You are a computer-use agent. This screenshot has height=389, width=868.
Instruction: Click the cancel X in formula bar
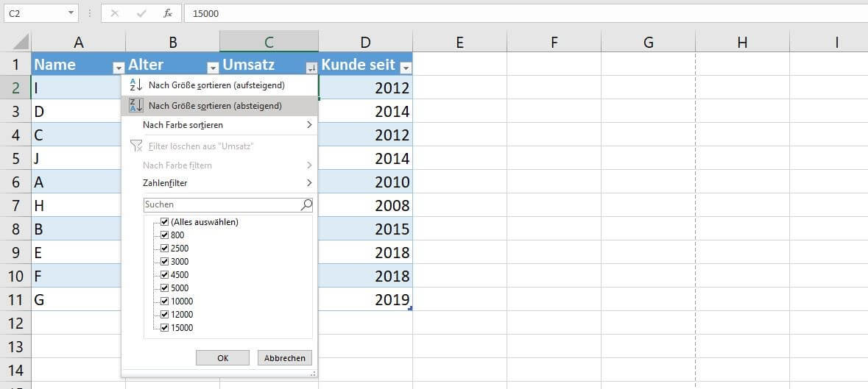115,13
